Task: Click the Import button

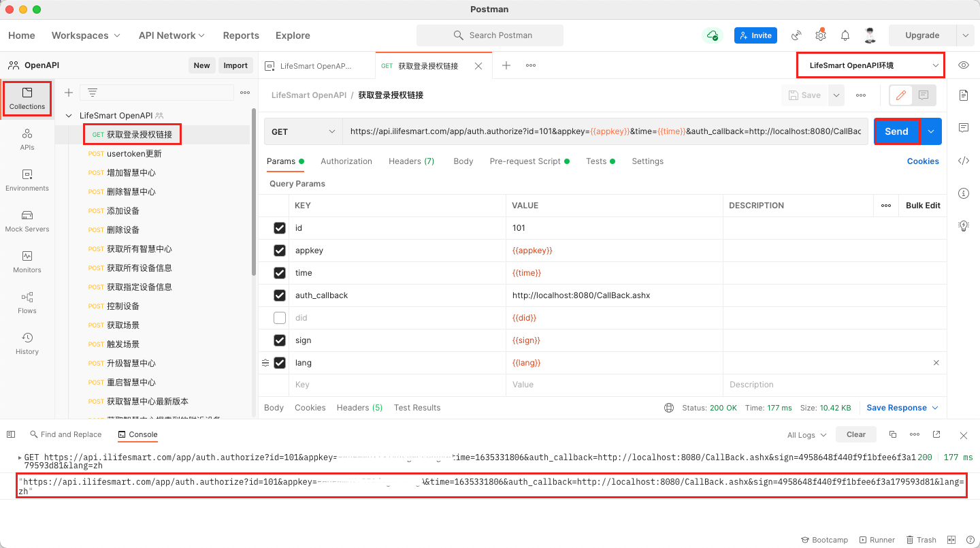Action: click(235, 65)
